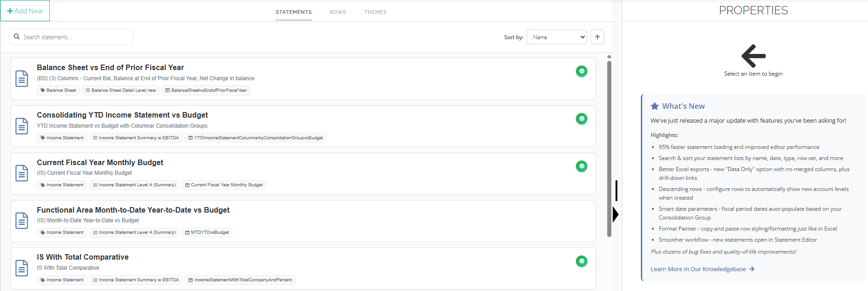Screen dimensions: 868x291
Task: Open Functional Area Month-to-Date Year-to-Date vs Budget title
Action: click(133, 210)
